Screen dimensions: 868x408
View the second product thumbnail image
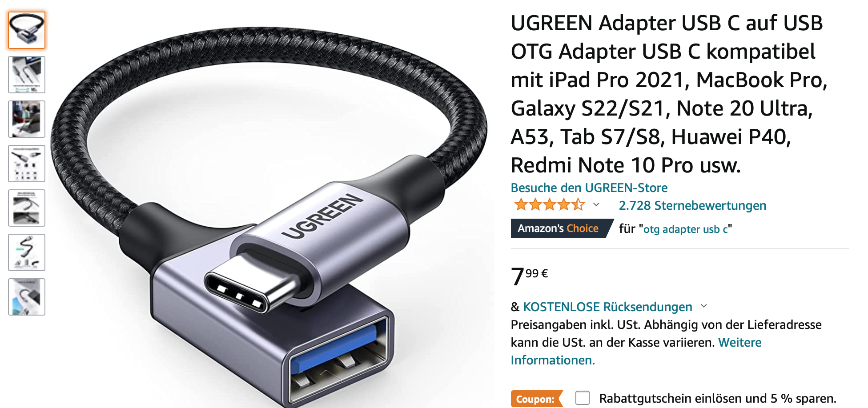[x=27, y=75]
